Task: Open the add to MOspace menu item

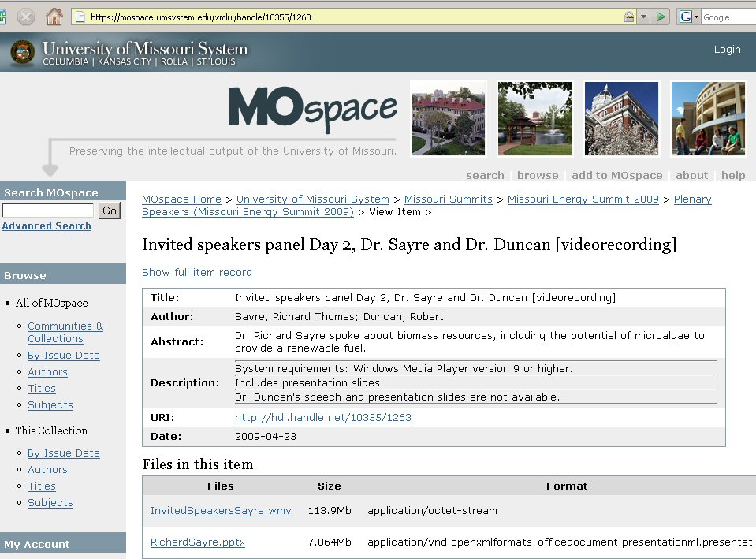Action: (x=616, y=176)
